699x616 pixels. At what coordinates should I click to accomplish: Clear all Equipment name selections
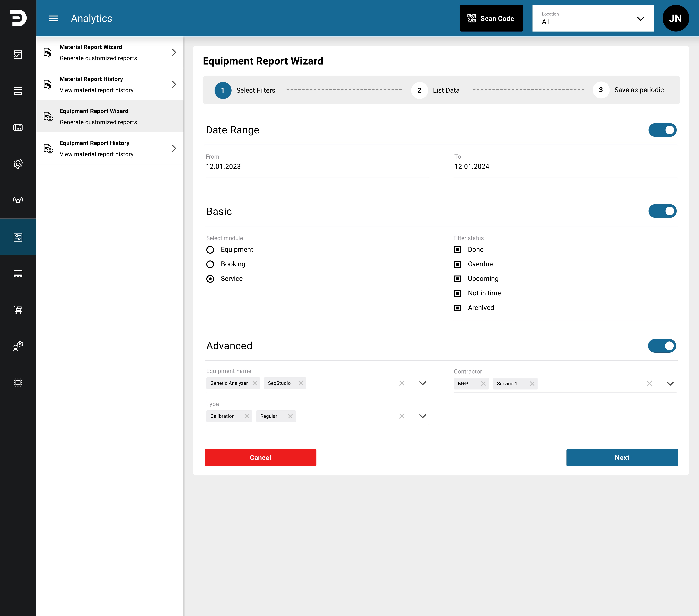402,383
